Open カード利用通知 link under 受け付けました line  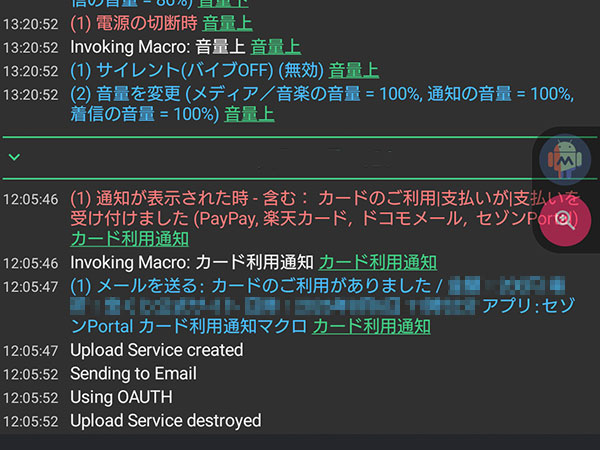pos(130,239)
